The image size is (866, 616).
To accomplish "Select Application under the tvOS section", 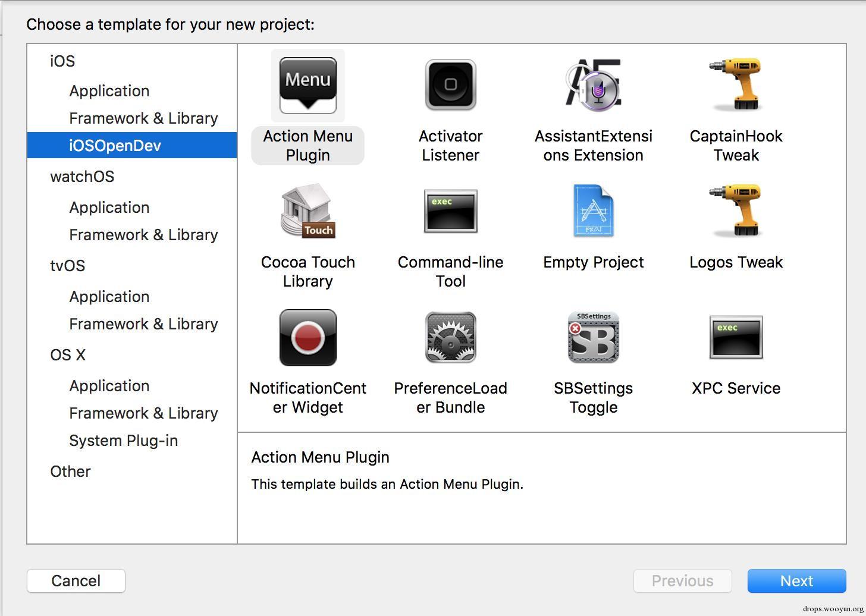I will tap(109, 297).
